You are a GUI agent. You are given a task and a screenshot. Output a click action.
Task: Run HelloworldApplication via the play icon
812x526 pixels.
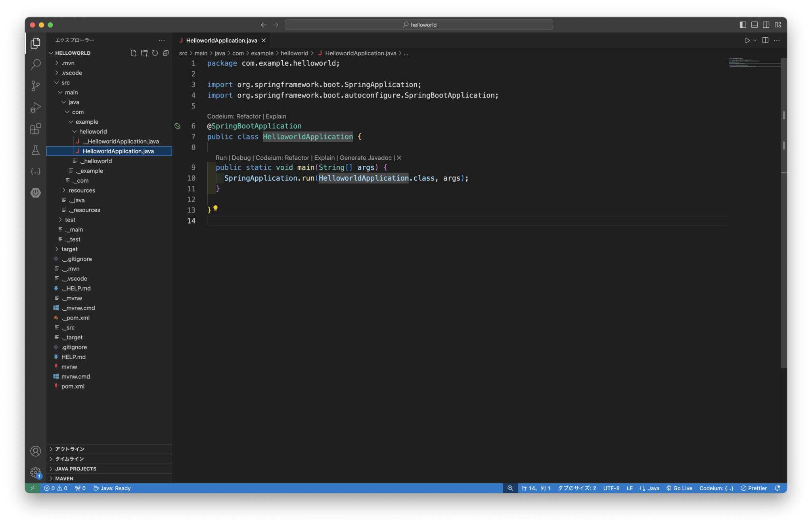coord(748,40)
